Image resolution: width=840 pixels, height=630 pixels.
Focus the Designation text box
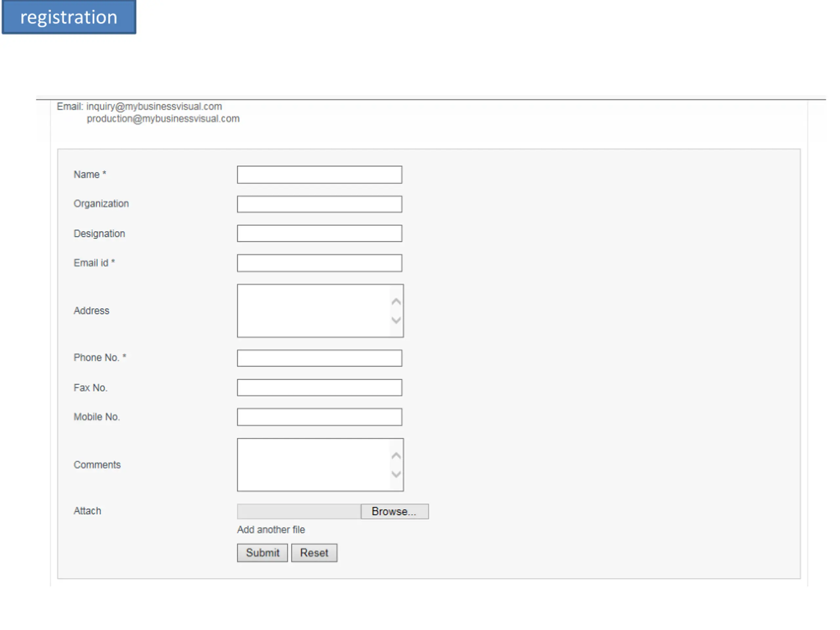tap(319, 233)
